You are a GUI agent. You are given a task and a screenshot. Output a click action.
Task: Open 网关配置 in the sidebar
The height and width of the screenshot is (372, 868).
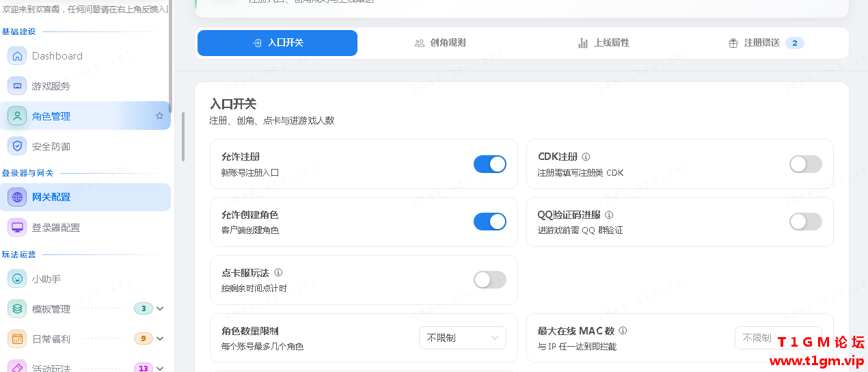pos(85,197)
